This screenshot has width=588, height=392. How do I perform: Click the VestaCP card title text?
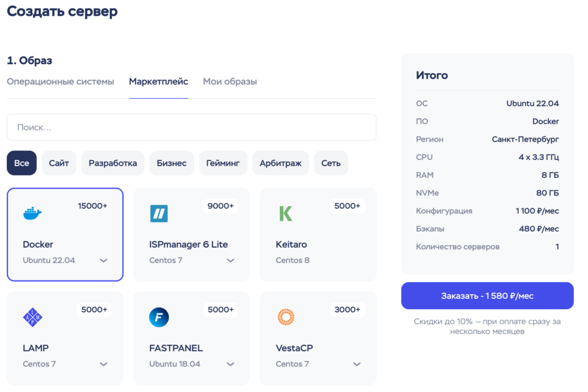click(x=294, y=348)
